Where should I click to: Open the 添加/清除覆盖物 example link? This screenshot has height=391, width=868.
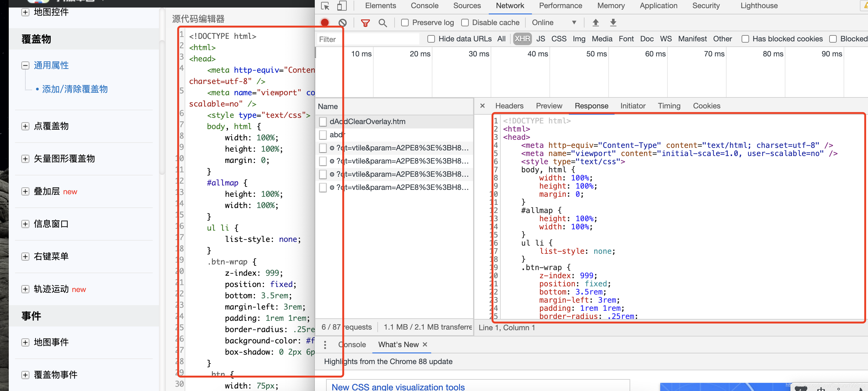pyautogui.click(x=75, y=89)
